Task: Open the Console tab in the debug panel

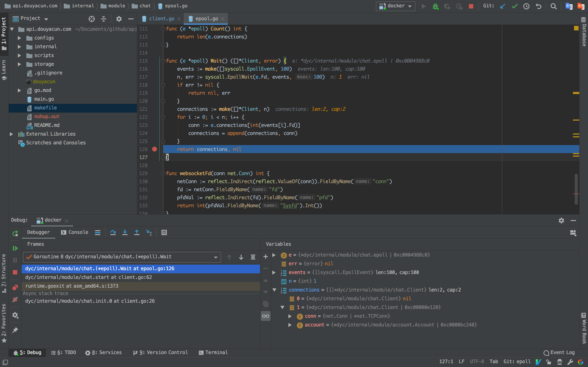Action: (75, 232)
